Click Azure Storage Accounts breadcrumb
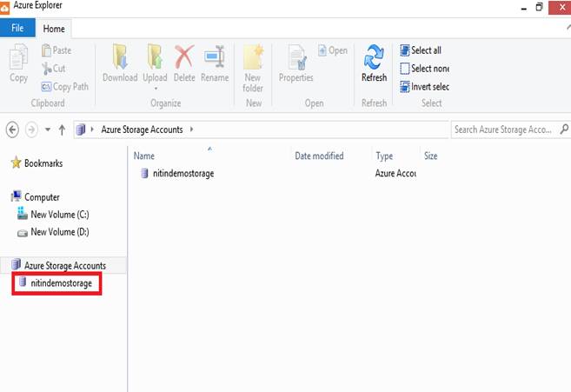The image size is (571, 392). 142,130
